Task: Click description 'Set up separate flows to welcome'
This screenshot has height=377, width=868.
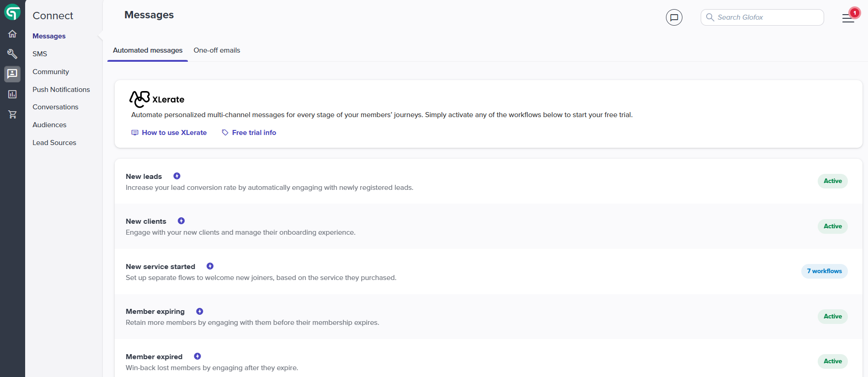Action: (261, 278)
